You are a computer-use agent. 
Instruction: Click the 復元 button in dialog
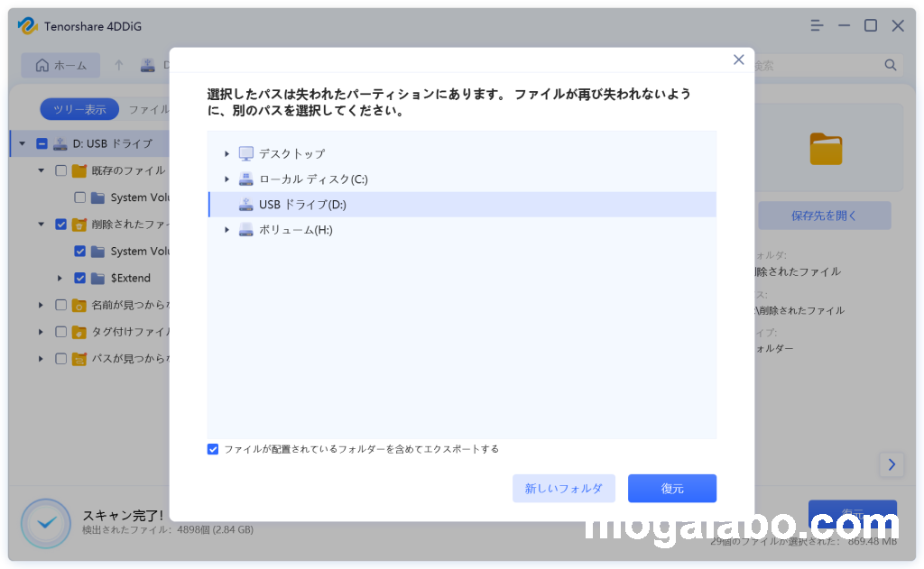pyautogui.click(x=671, y=488)
